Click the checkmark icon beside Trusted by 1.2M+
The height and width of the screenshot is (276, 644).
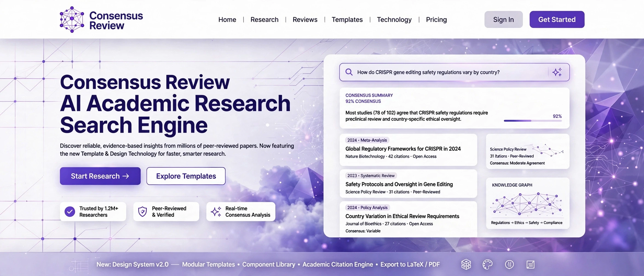70,212
